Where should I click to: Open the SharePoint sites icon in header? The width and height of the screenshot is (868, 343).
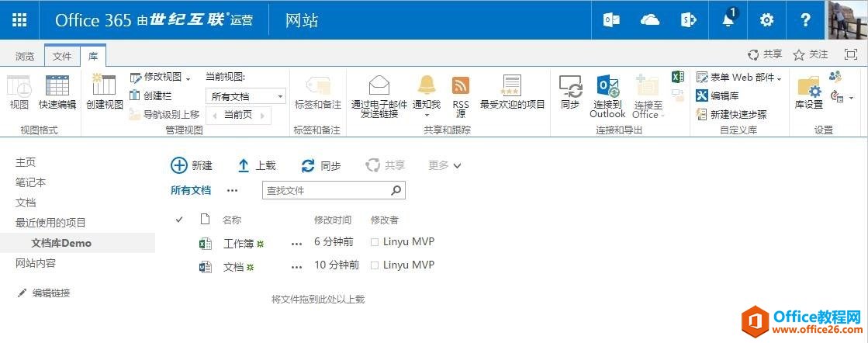(689, 20)
